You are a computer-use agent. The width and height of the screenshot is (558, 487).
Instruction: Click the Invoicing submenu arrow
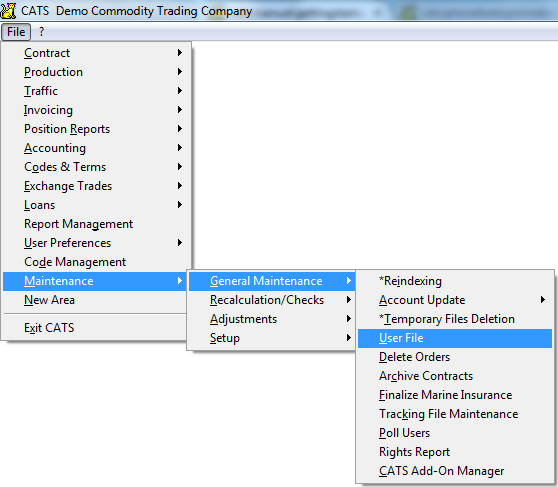tap(180, 110)
